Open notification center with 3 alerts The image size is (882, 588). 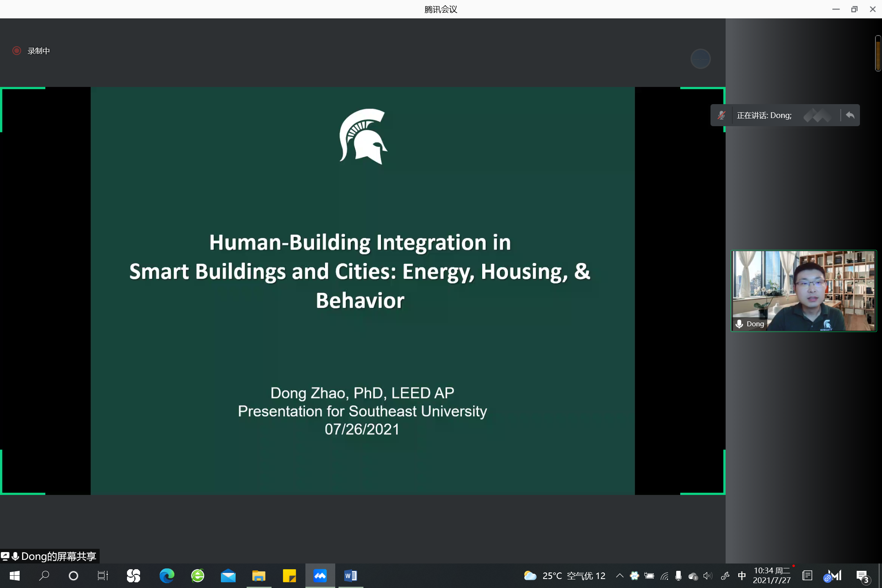click(862, 576)
